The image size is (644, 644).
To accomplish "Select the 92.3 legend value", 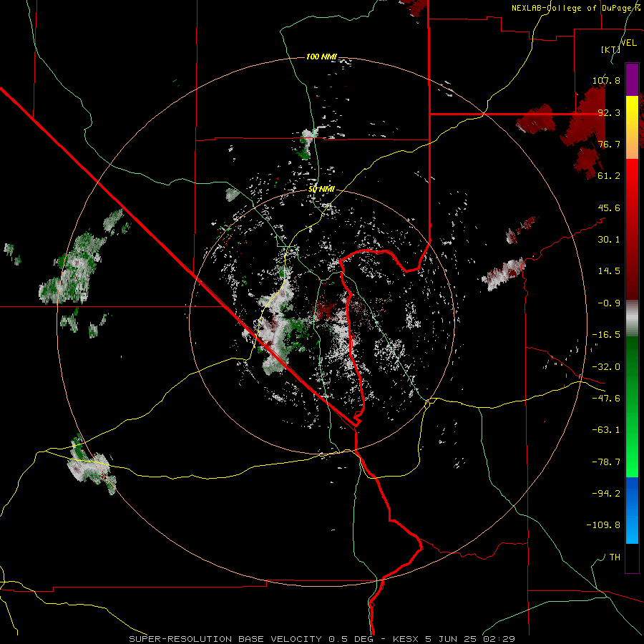I will (x=609, y=112).
